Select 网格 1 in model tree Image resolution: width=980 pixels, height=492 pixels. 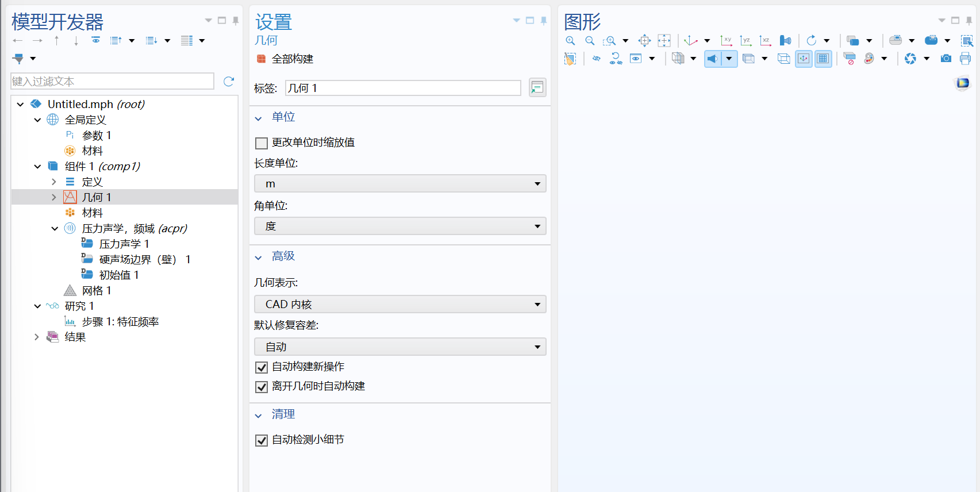tap(97, 291)
